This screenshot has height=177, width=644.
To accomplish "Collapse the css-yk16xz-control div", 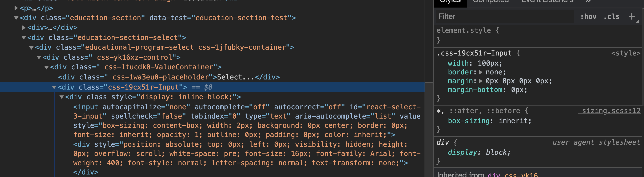I will pyautogui.click(x=39, y=57).
